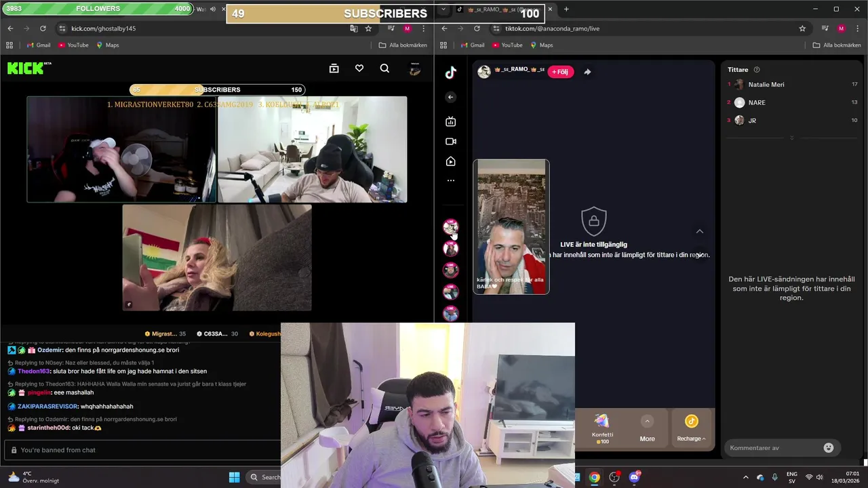Bookmark kick.com page with star icon
Viewport: 868px width, 488px height.
pyautogui.click(x=368, y=28)
